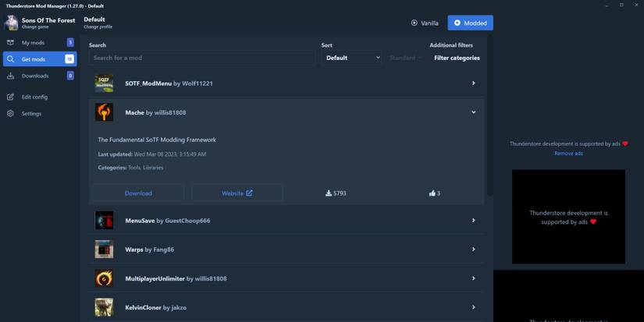Click the MenuSave mod icon
This screenshot has width=644, height=322.
104,221
